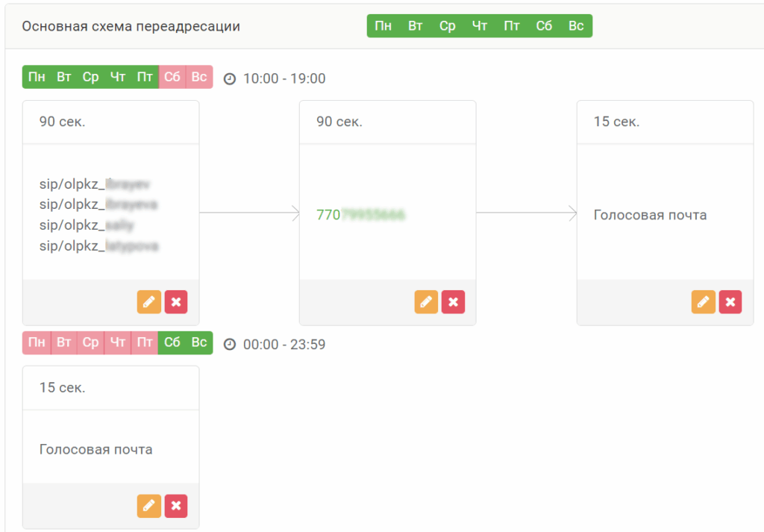This screenshot has width=764, height=532.
Task: Delete the weekend voicemail step
Action: point(176,506)
